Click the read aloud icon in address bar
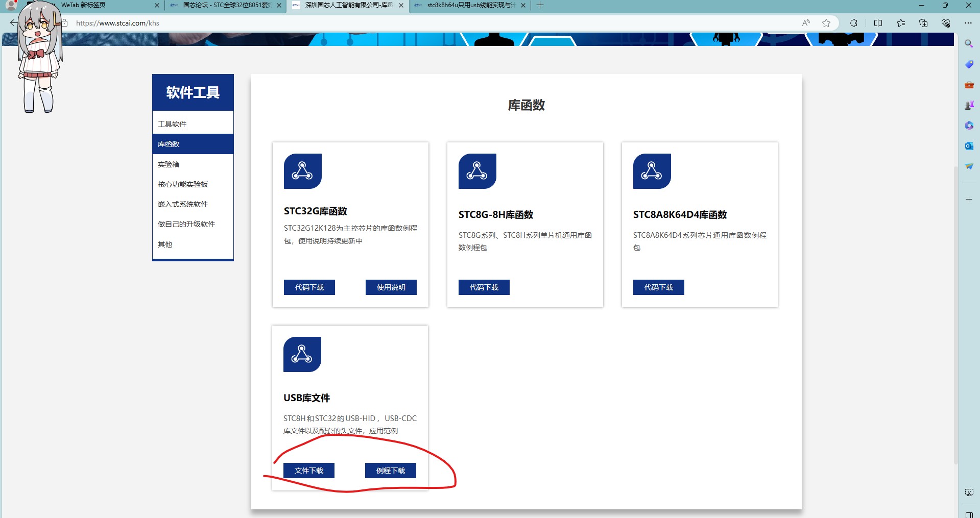Viewport: 980px width, 518px height. point(806,23)
